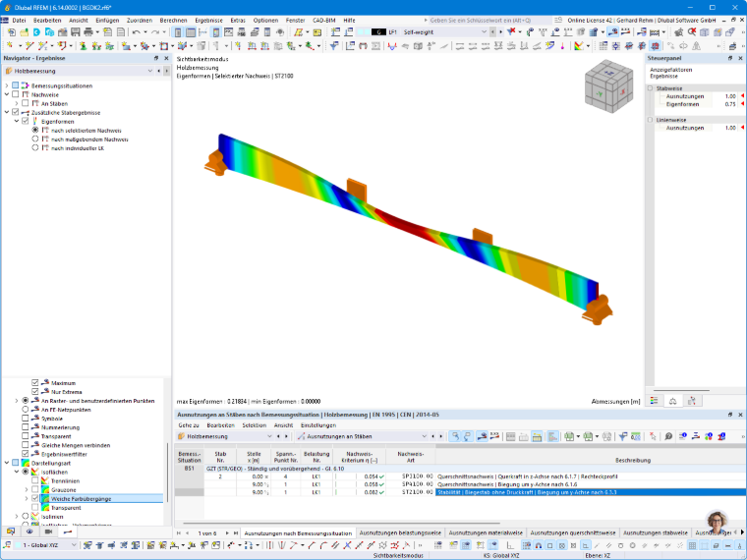Image resolution: width=747 pixels, height=560 pixels.
Task: Collapse the Stabweise group in Steuerpanel
Action: click(651, 88)
